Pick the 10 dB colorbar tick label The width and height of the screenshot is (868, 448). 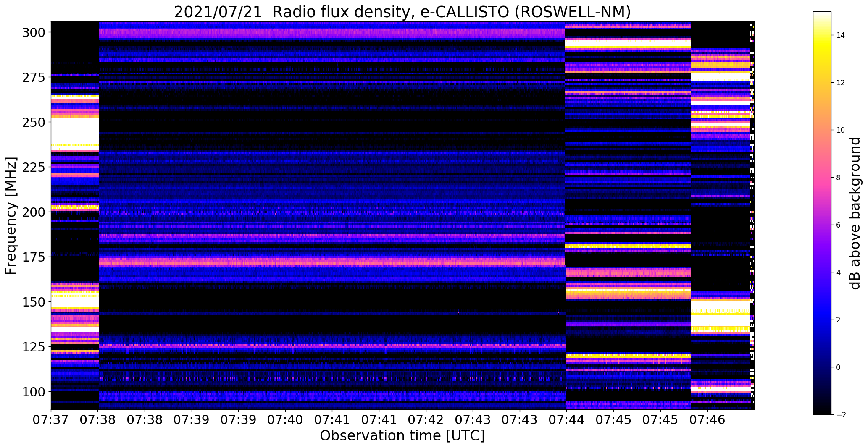tap(841, 130)
